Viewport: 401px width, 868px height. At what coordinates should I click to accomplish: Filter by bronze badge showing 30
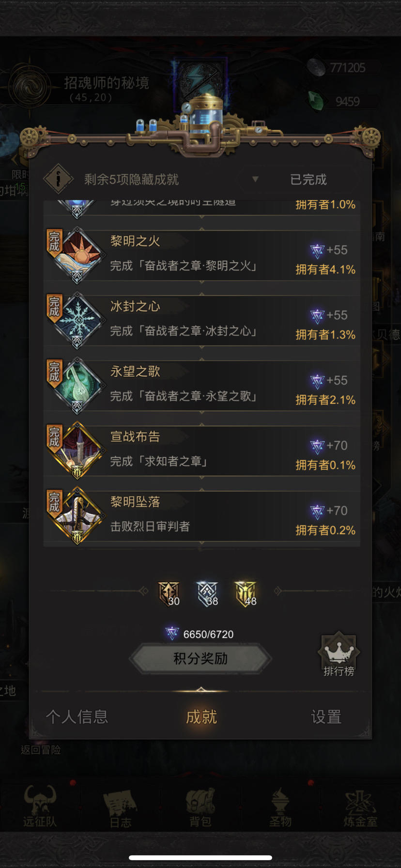[169, 594]
